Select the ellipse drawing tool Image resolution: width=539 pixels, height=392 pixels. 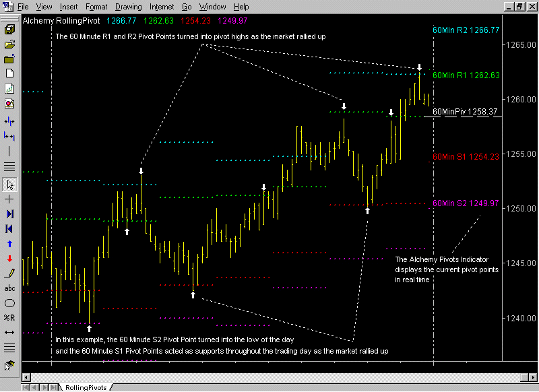pyautogui.click(x=9, y=303)
